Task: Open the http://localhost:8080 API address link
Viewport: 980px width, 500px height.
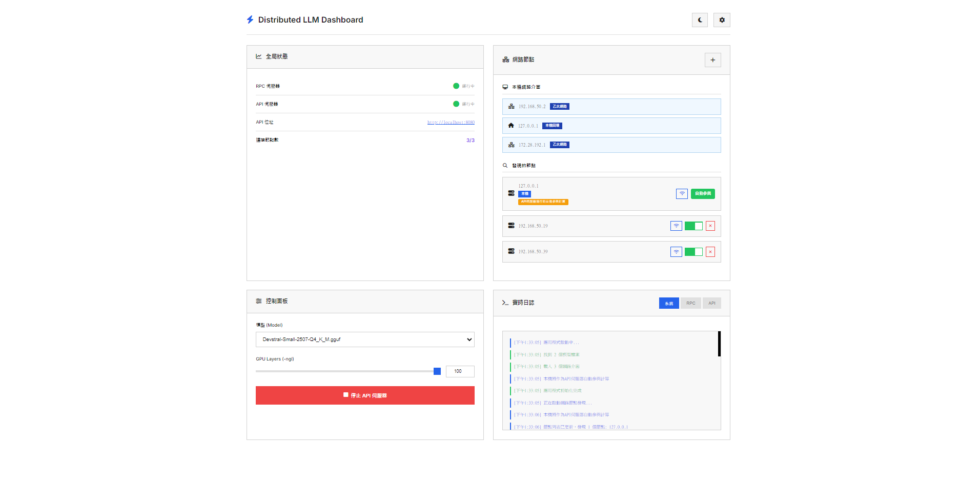Action: coord(451,123)
